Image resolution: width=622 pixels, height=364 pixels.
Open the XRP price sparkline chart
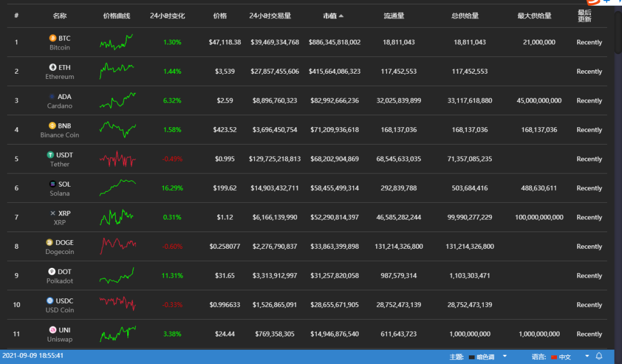point(116,217)
